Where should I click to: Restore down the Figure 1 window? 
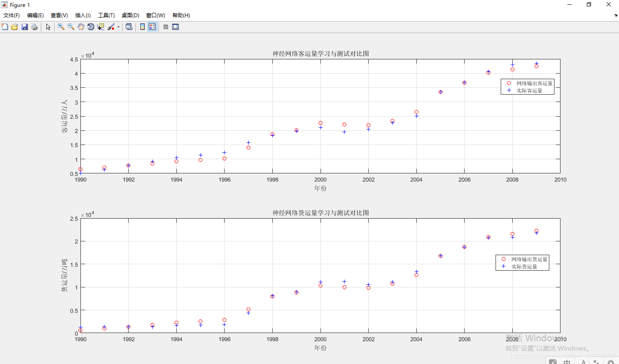point(589,5)
